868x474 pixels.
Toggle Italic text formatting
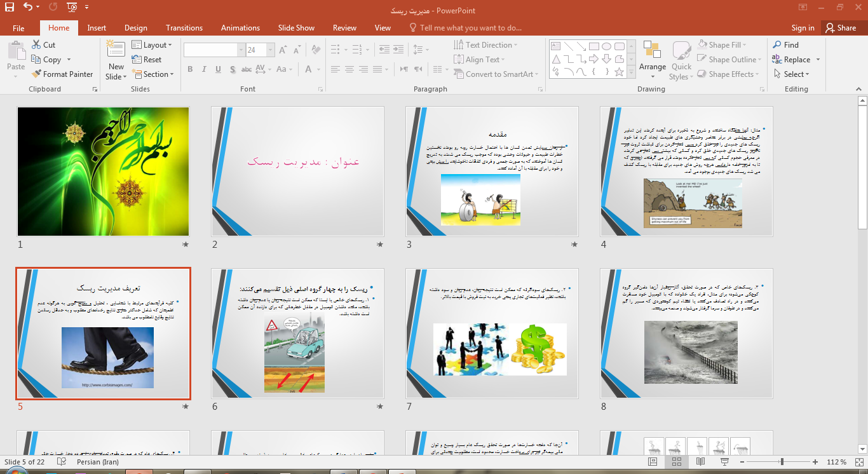pos(204,69)
